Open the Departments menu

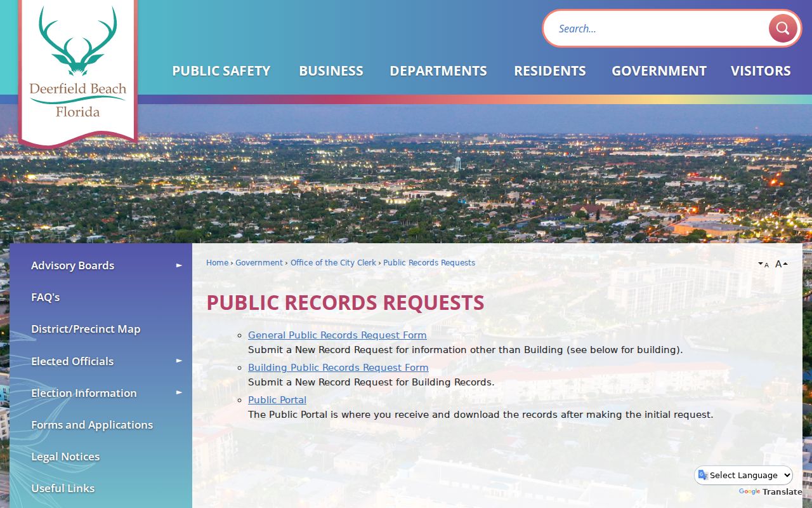438,70
